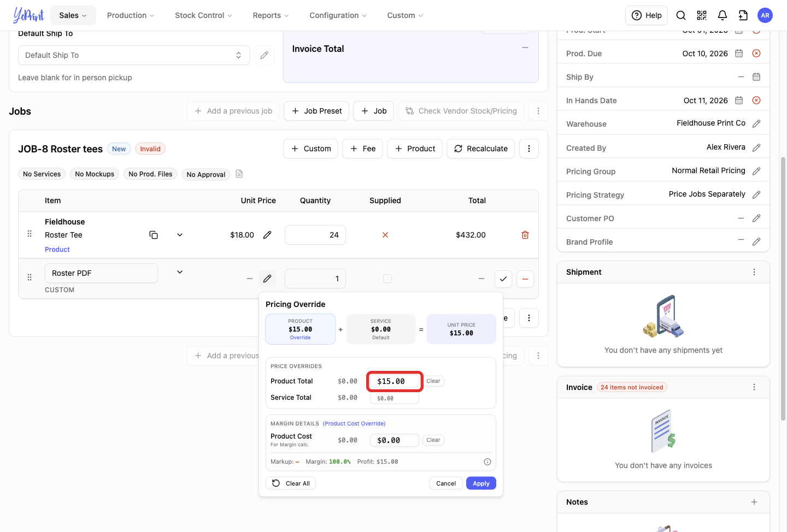Click margin details info icon

[488, 462]
